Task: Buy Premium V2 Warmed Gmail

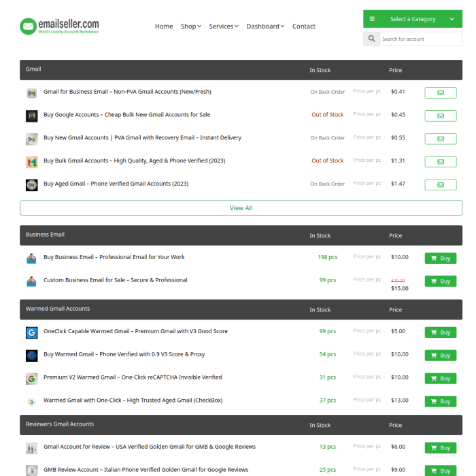Action: [441, 379]
